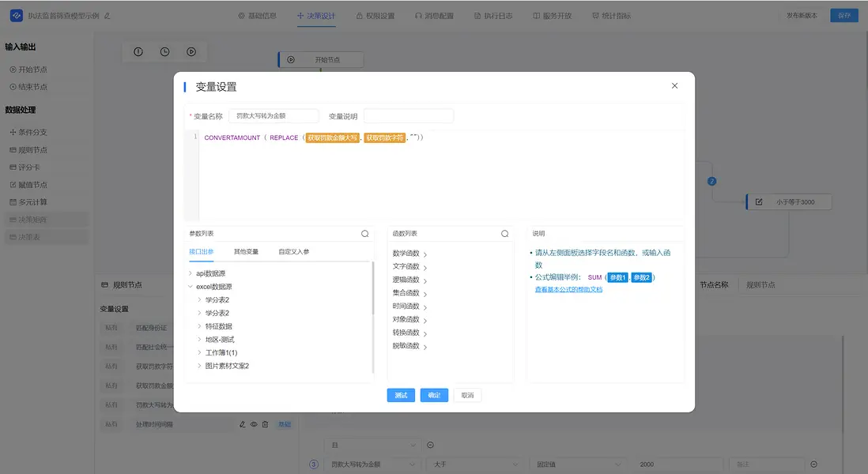Click the delete trash icon for 处理时间间隔
Image resolution: width=868 pixels, height=474 pixels.
click(x=266, y=424)
